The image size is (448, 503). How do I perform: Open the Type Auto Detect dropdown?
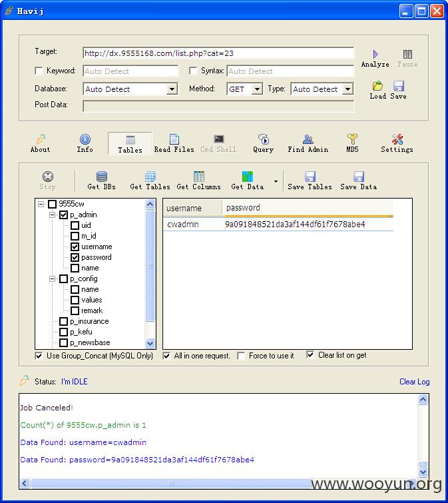[347, 89]
